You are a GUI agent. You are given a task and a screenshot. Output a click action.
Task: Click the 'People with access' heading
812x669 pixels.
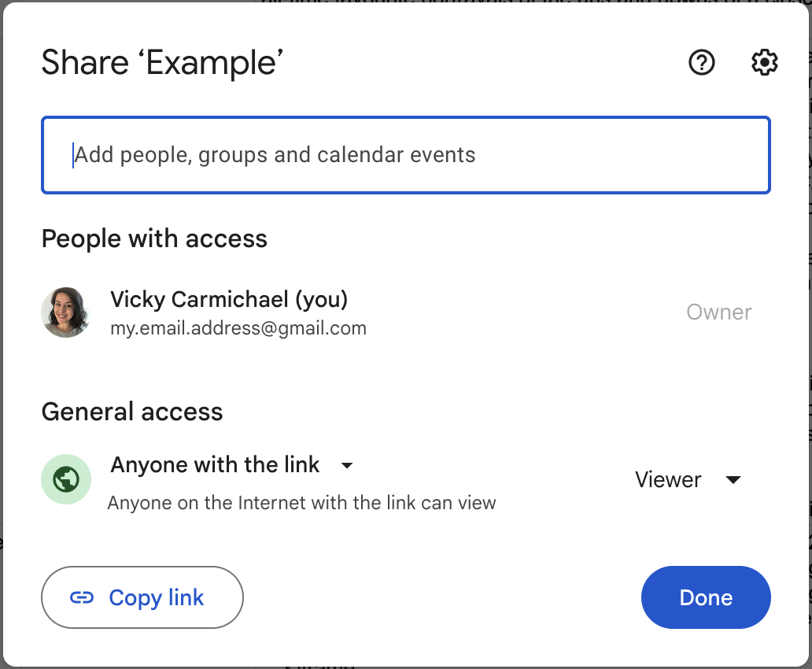click(x=154, y=239)
